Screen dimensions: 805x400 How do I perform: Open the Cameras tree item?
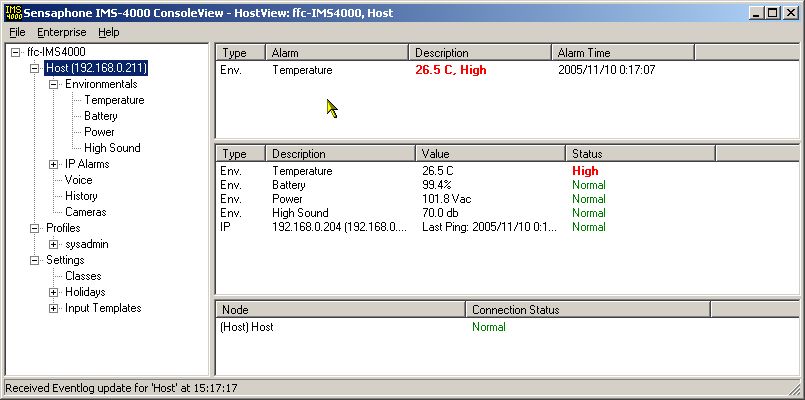point(85,212)
